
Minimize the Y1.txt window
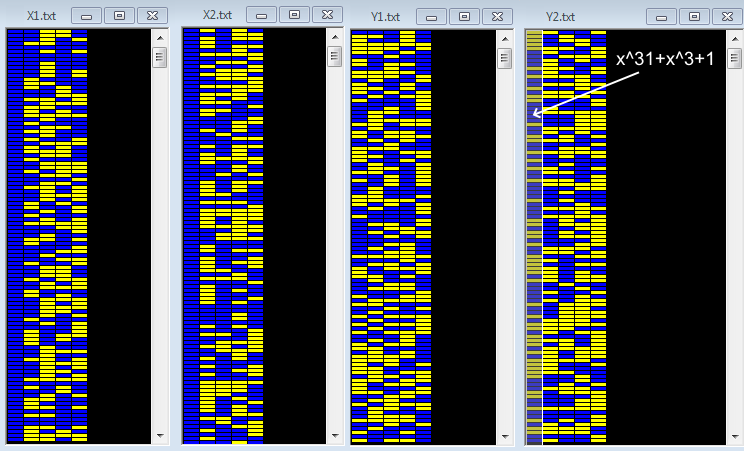coord(431,17)
